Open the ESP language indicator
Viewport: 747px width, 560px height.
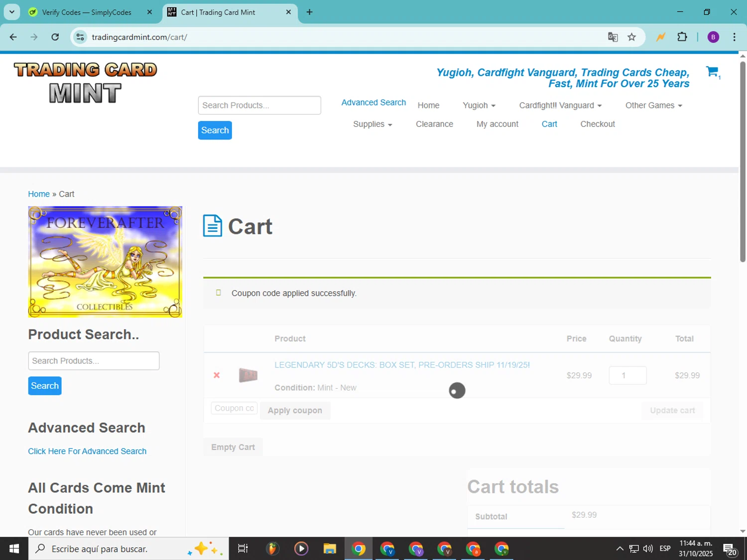point(665,549)
